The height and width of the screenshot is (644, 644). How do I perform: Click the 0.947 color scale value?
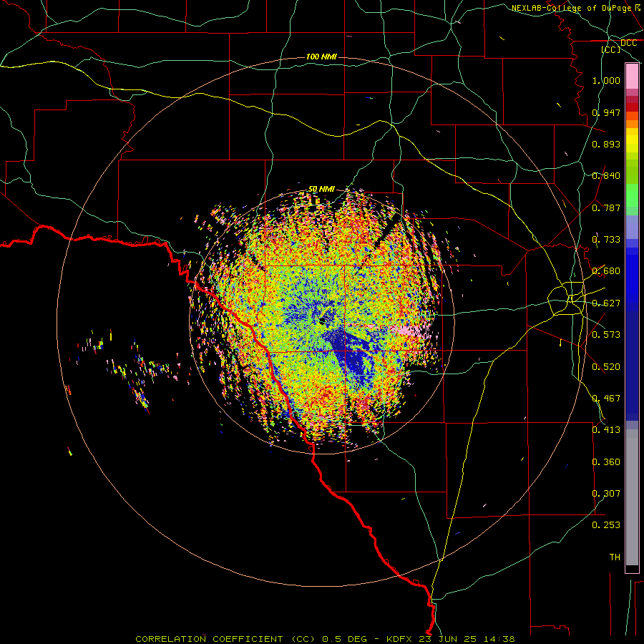(x=606, y=112)
